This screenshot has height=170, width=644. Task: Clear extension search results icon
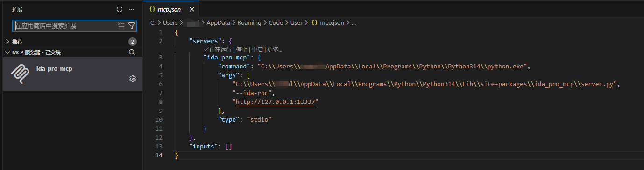click(121, 26)
